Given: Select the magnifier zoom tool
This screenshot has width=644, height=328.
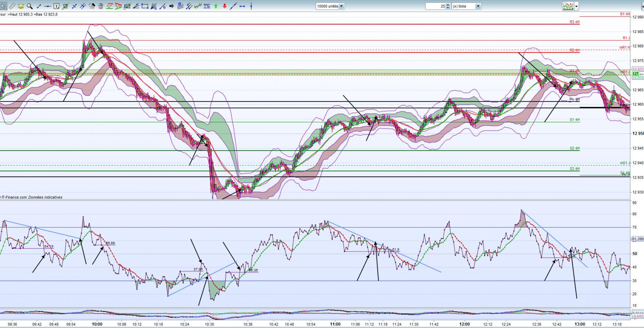Looking at the screenshot, I should 29,6.
